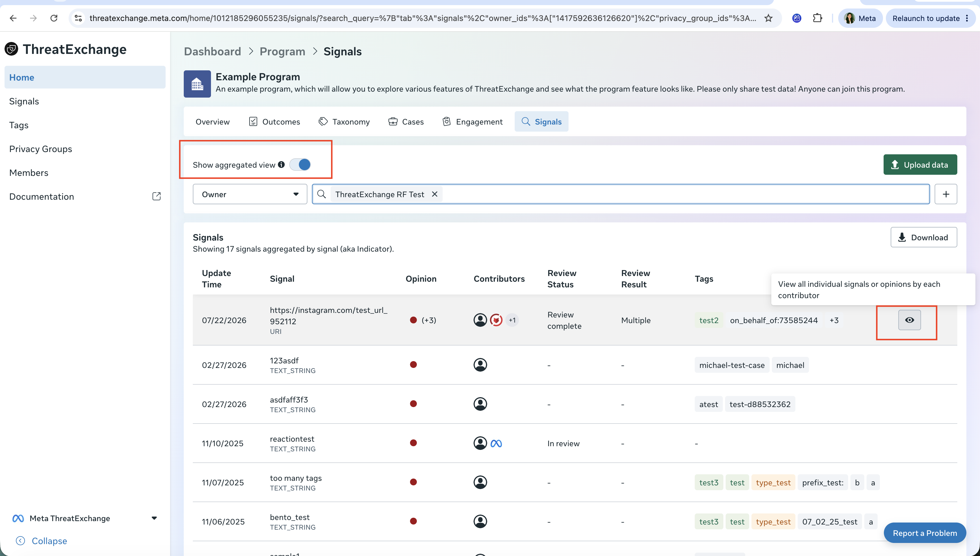The height and width of the screenshot is (556, 980).
Task: Reload the current page
Action: coord(54,18)
